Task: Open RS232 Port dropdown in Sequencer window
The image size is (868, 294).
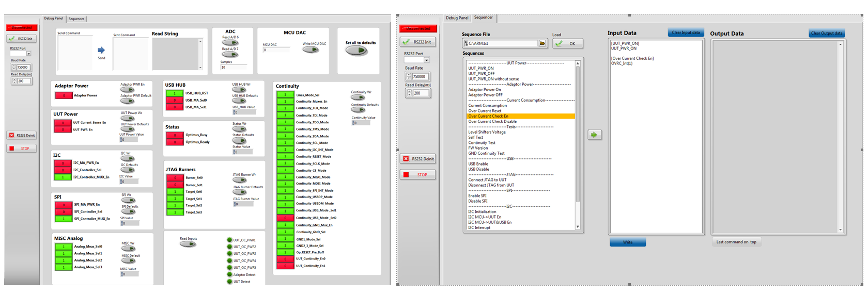Action: point(426,60)
